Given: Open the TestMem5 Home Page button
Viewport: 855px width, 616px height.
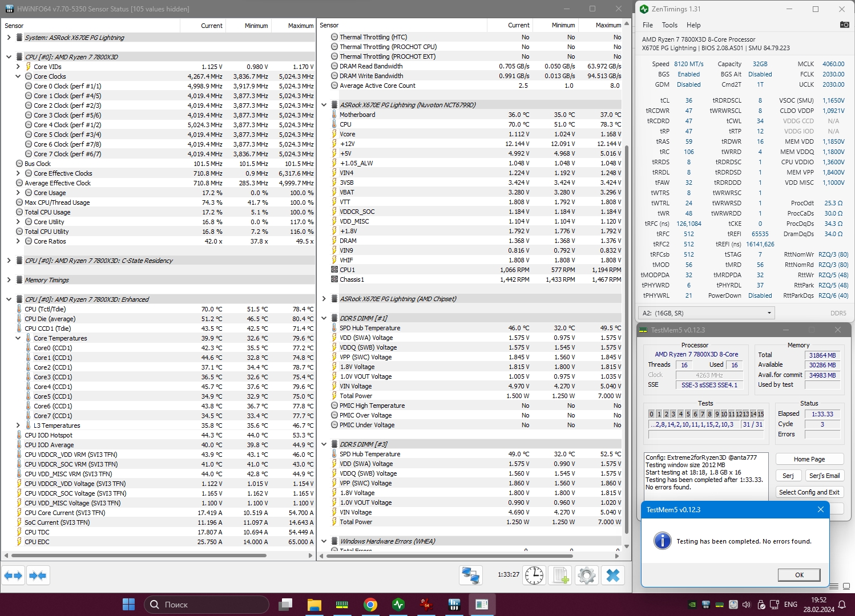Looking at the screenshot, I should click(x=809, y=459).
